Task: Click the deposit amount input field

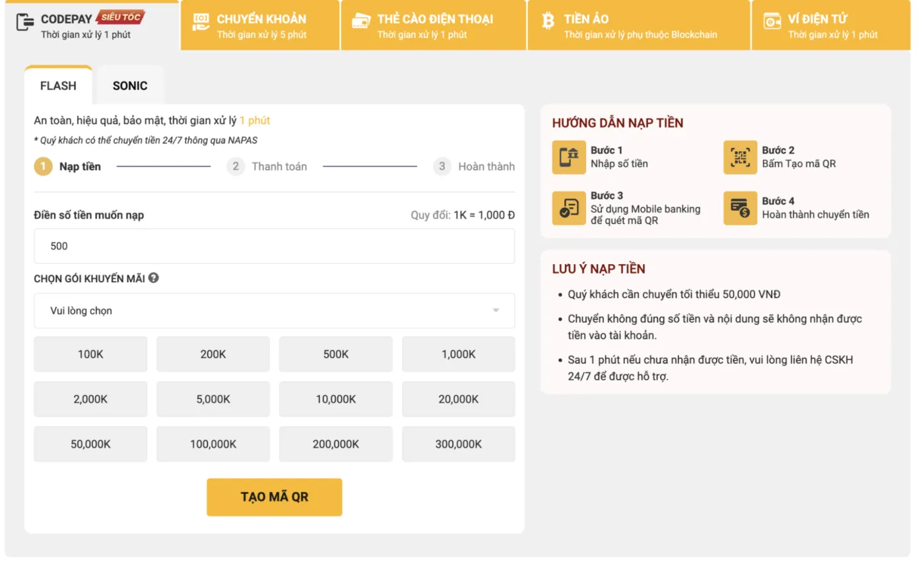Action: (274, 246)
